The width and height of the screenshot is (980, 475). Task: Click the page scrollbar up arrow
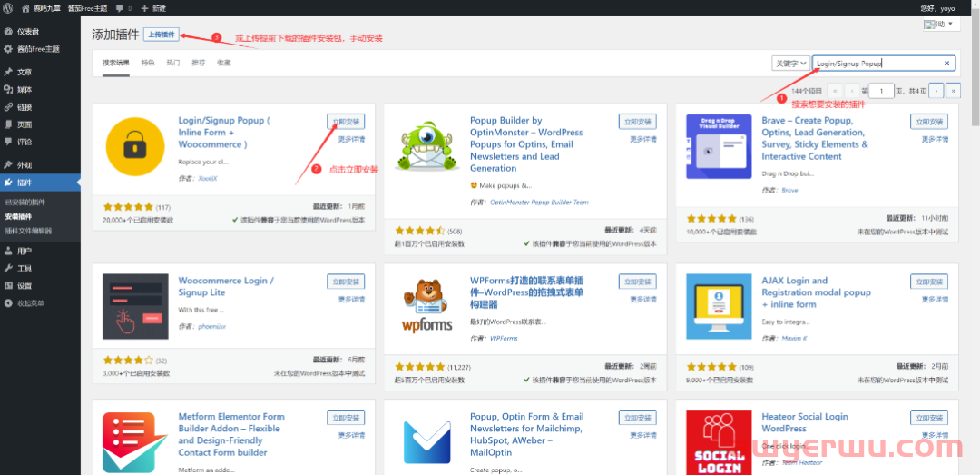coord(975,5)
